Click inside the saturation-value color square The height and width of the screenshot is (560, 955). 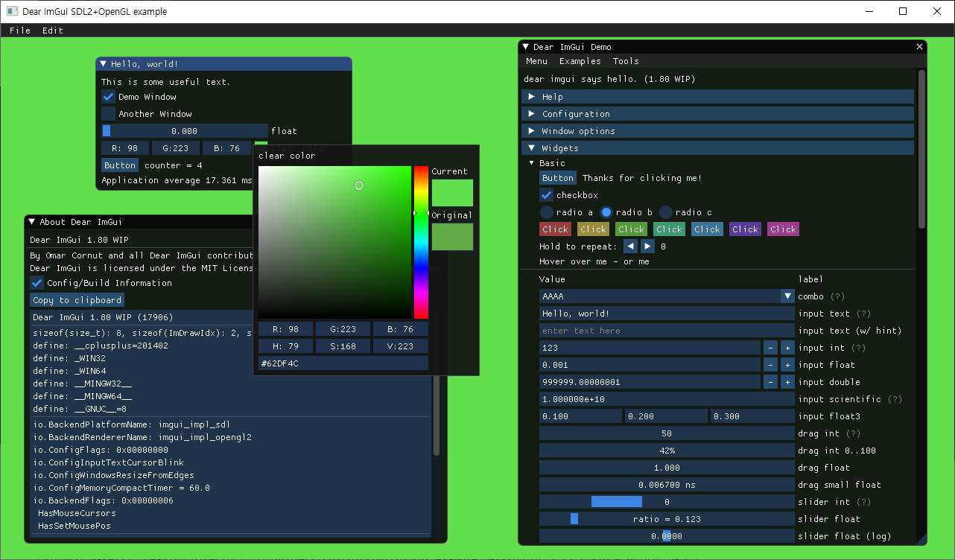(x=334, y=242)
